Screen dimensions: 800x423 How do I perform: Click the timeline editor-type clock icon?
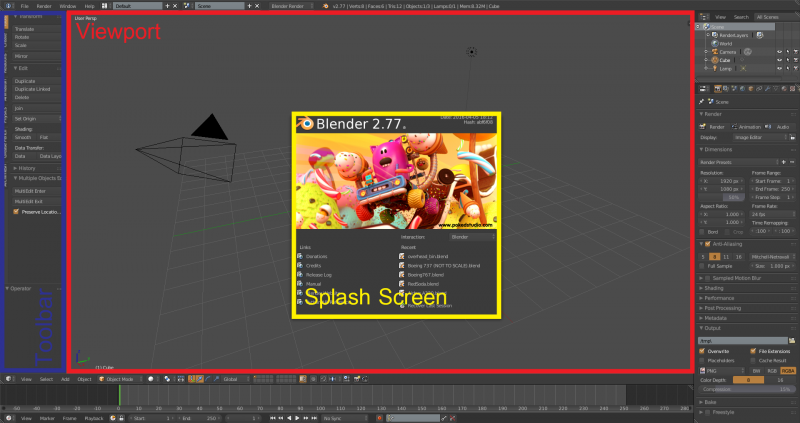pos(8,418)
